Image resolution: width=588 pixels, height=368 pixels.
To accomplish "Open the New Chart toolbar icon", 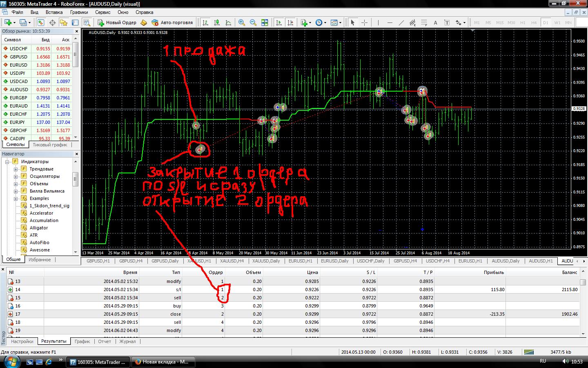I will [x=8, y=22].
